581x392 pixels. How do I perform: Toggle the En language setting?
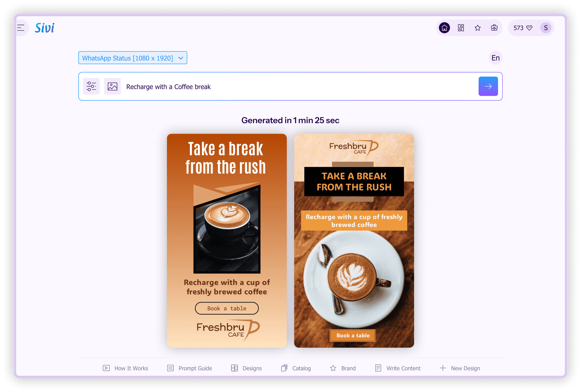click(495, 58)
